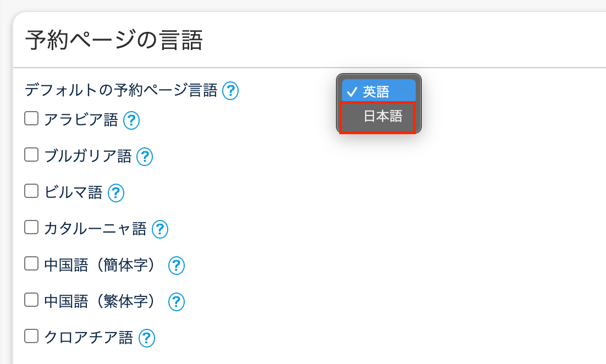Check the 中国語（繁体字） box
606x364 pixels.
pyautogui.click(x=31, y=300)
